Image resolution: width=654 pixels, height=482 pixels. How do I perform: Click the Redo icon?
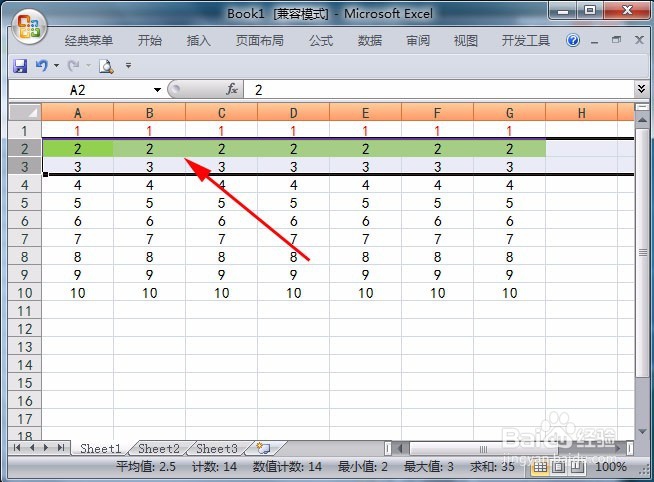click(74, 65)
